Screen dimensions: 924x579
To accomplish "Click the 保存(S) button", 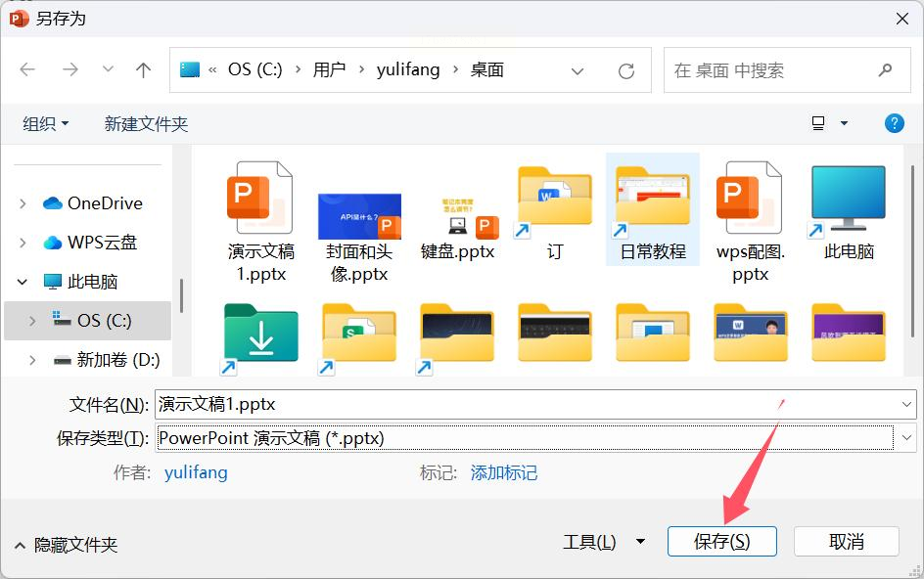I will (722, 541).
